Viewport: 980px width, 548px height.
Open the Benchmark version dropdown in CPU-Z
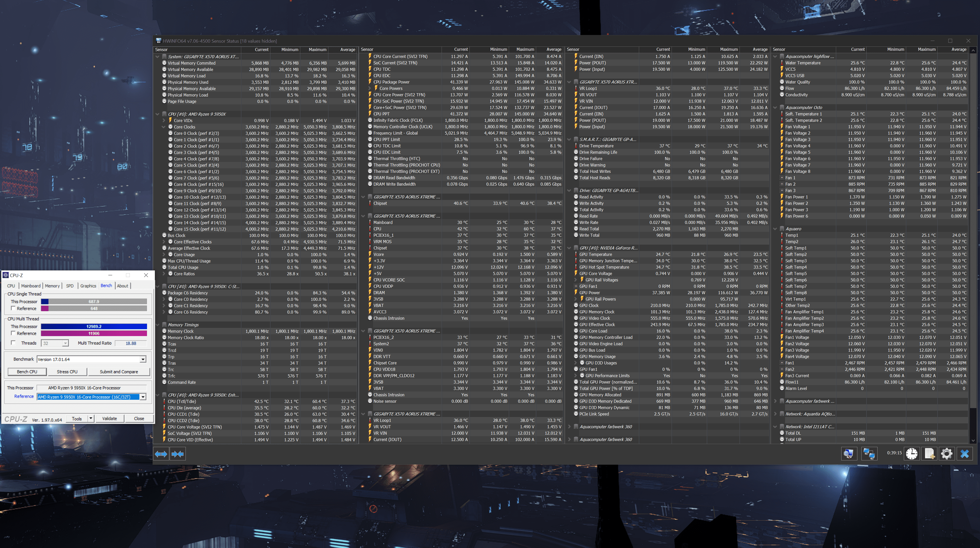(143, 359)
